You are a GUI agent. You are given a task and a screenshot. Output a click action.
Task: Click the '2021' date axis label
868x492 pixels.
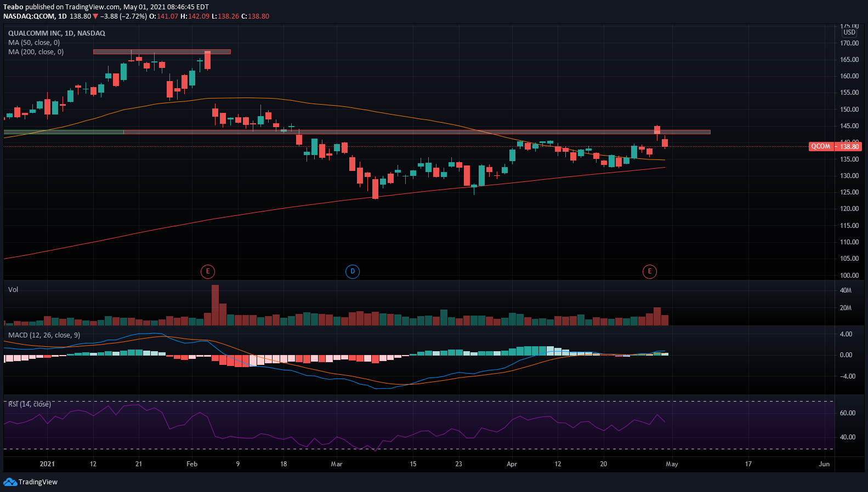[48, 464]
